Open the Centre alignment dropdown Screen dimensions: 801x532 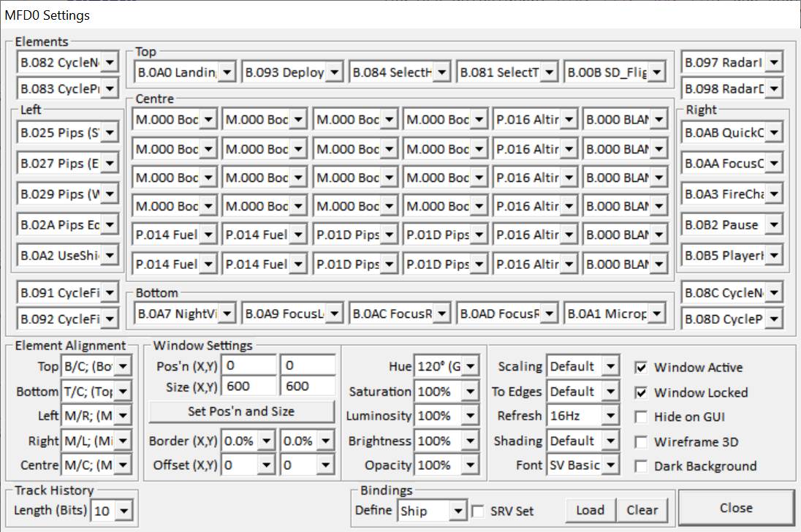tap(96, 465)
